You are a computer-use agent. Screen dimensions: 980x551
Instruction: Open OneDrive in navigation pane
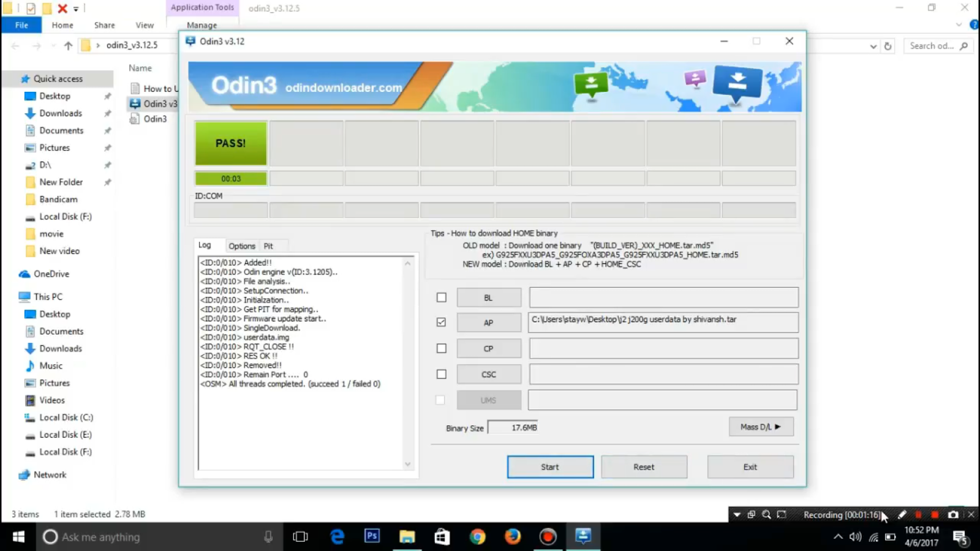coord(51,274)
